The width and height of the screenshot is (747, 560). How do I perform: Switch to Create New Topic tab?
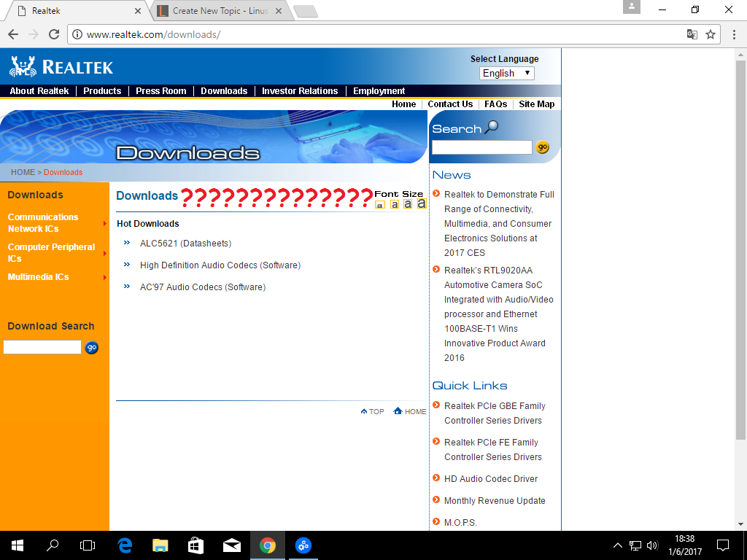[219, 10]
